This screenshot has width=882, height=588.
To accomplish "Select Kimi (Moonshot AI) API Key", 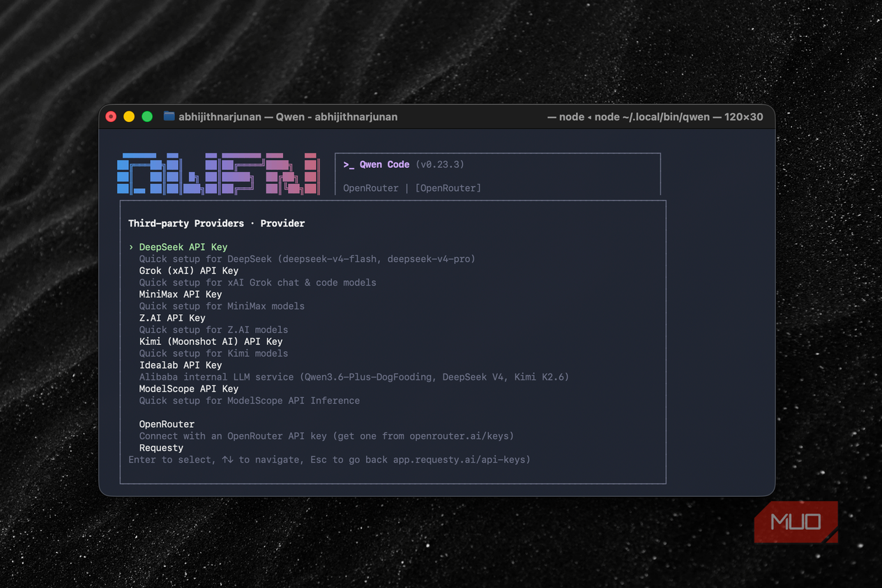I will click(211, 341).
